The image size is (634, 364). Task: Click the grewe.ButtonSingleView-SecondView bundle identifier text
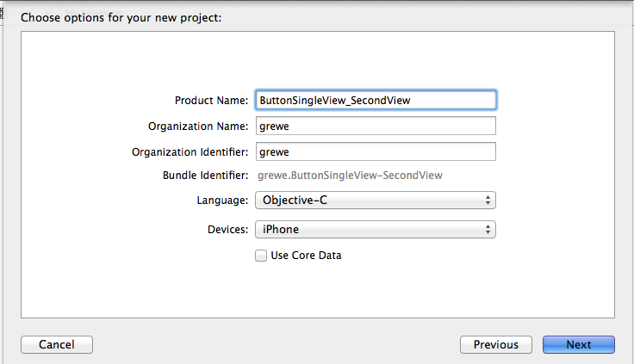[351, 176]
